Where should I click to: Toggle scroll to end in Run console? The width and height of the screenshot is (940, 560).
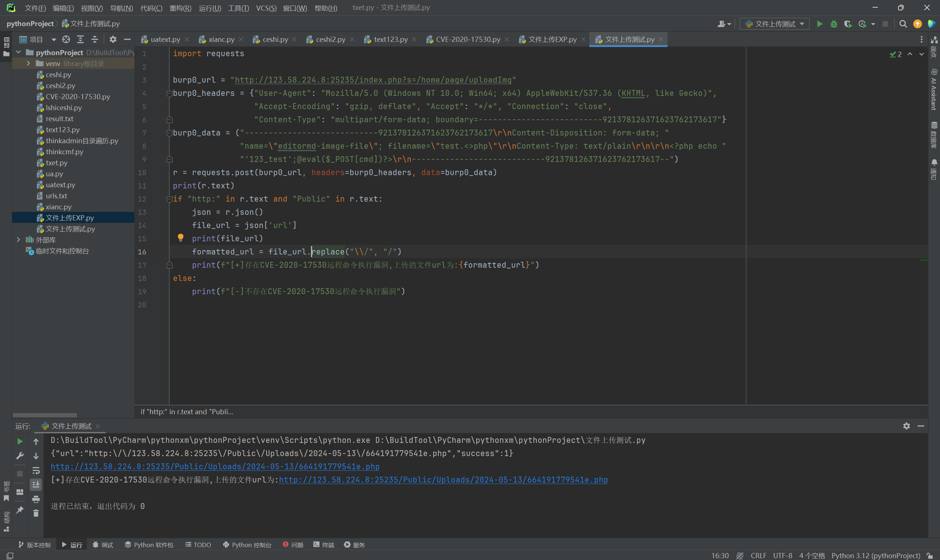tap(36, 484)
